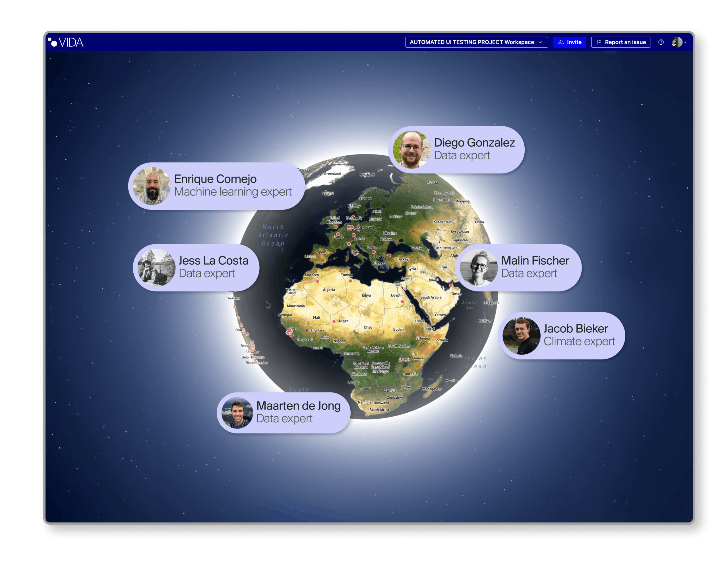This screenshot has height=568, width=728.
Task: Click the VIDA logo icon
Action: [53, 42]
